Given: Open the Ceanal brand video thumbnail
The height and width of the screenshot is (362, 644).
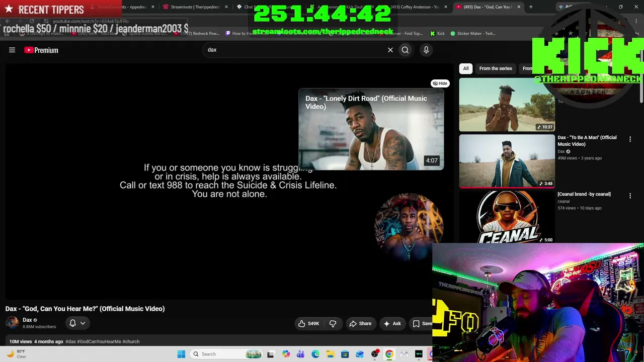Looking at the screenshot, I should [x=507, y=217].
